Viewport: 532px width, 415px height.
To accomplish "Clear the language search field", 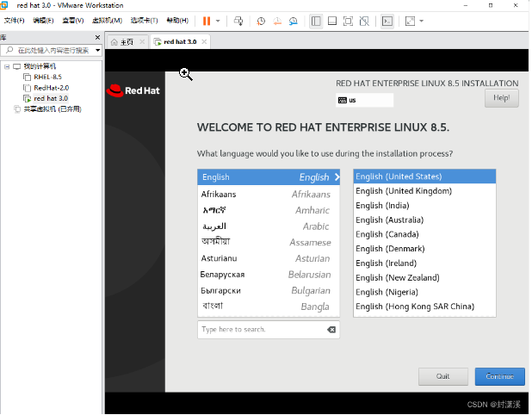I will coord(331,330).
